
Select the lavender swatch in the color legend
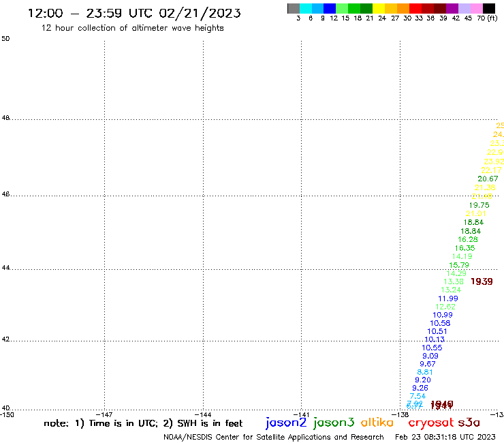[x=464, y=8]
